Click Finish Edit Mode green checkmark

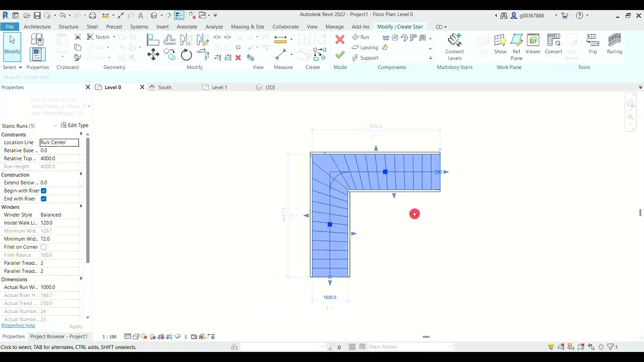pos(340,55)
